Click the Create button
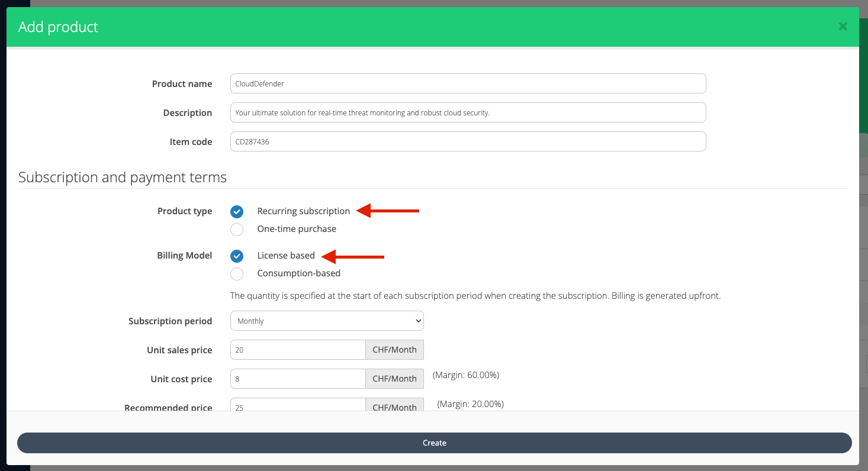This screenshot has width=868, height=471. click(x=434, y=443)
